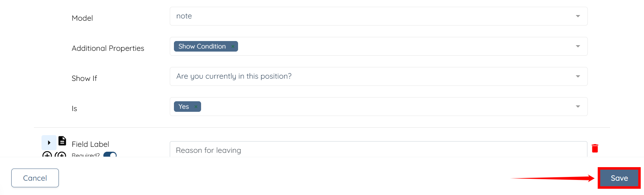Select the Show Condition chip
Image resolution: width=644 pixels, height=195 pixels.
(x=202, y=46)
